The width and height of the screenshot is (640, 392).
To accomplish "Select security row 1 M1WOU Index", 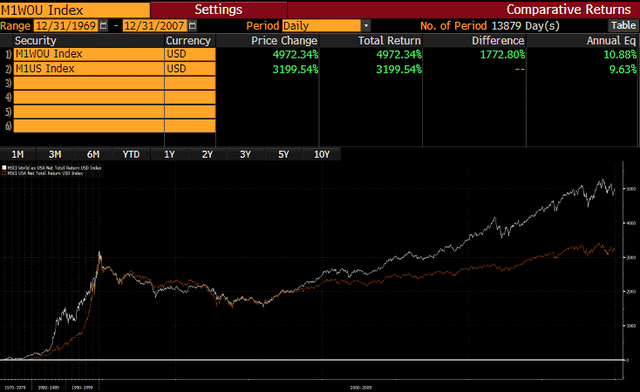I will tap(89, 54).
